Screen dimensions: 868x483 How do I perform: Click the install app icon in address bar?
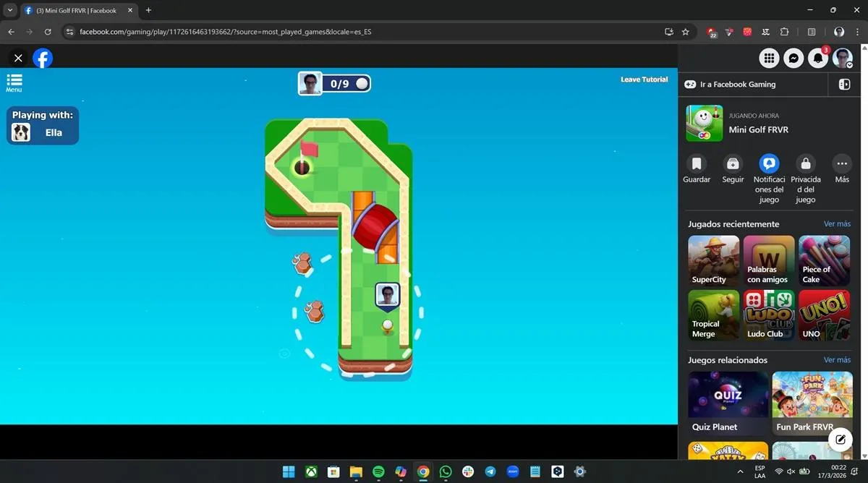669,32
